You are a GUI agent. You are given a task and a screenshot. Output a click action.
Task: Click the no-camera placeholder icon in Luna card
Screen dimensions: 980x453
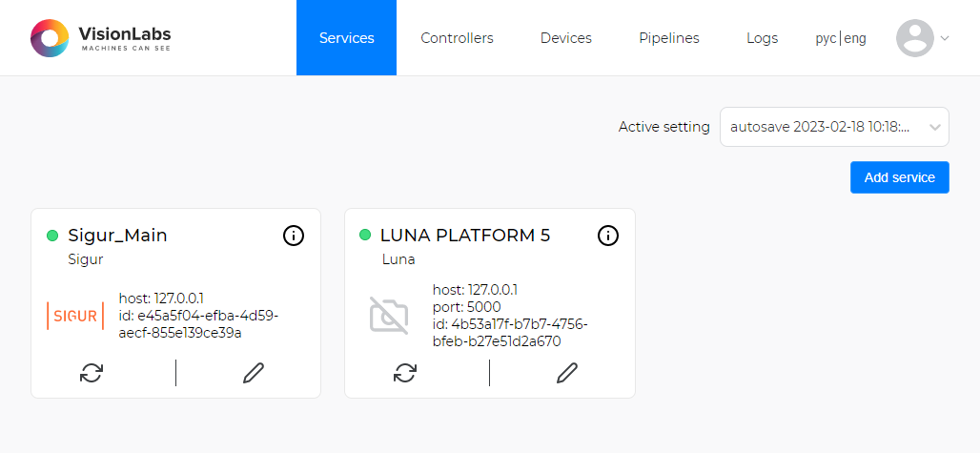[x=389, y=316]
